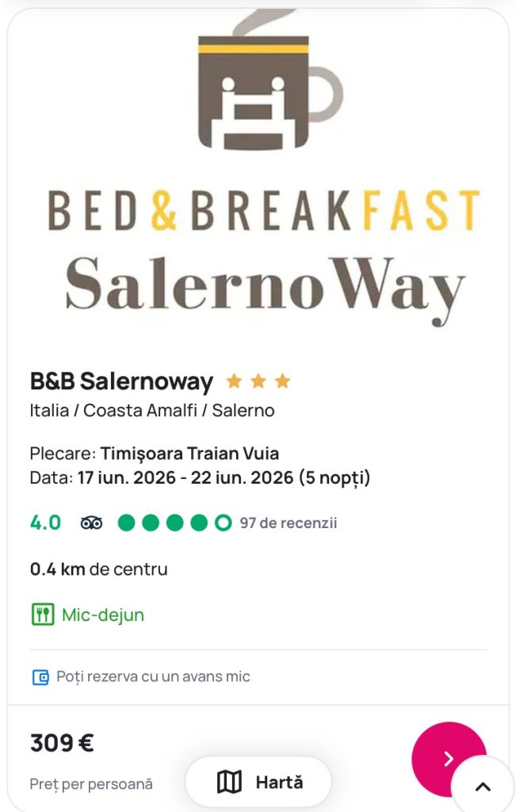Open the B&B Salernoway hotel title

coord(121,381)
